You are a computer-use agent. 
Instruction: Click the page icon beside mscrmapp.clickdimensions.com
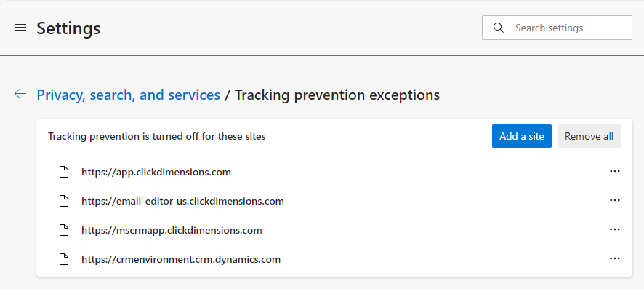[64, 230]
